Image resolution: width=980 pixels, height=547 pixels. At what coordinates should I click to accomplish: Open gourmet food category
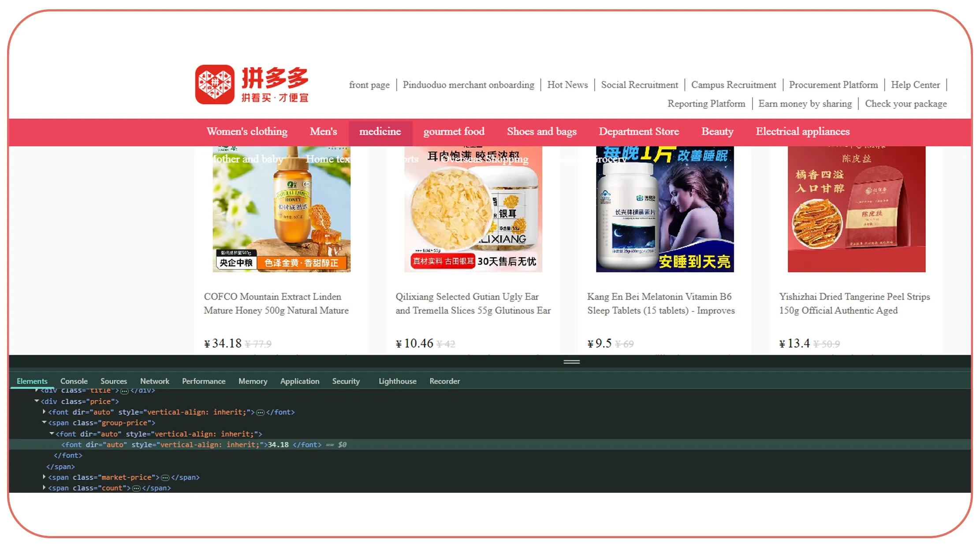pos(454,131)
